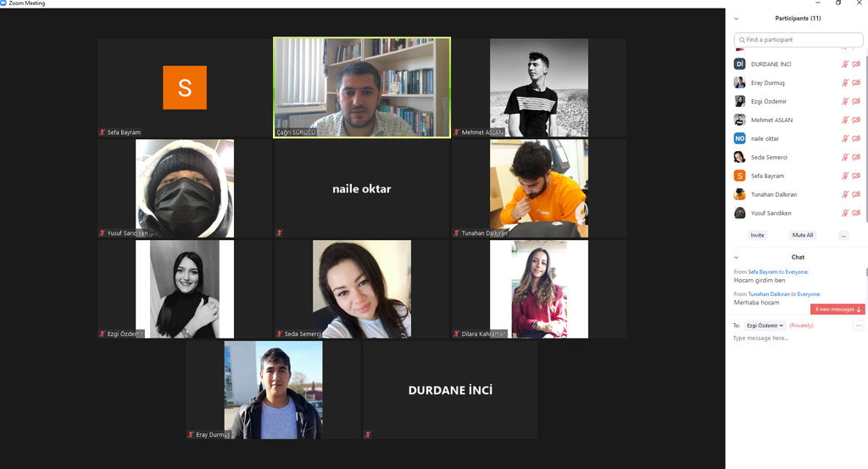This screenshot has width=868, height=469.
Task: Toggle microphone for naile oktar in list
Action: tap(845, 138)
